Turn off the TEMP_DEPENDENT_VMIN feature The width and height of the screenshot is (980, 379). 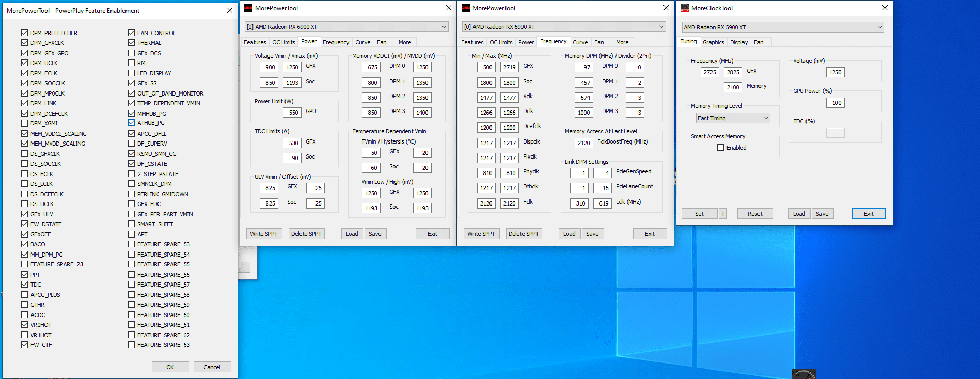(x=131, y=103)
